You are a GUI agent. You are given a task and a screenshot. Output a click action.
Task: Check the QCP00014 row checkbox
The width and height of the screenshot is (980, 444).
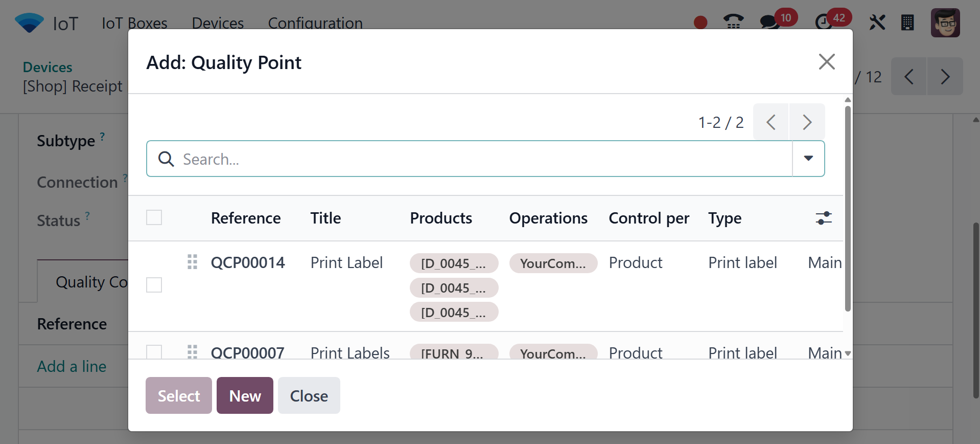coord(154,285)
